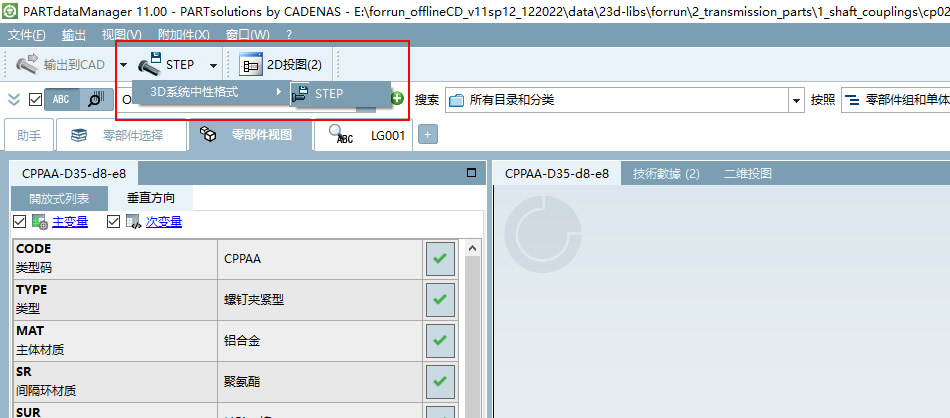Click the 零部件组和单体 list icon
This screenshot has width=950, height=418.
click(x=852, y=100)
